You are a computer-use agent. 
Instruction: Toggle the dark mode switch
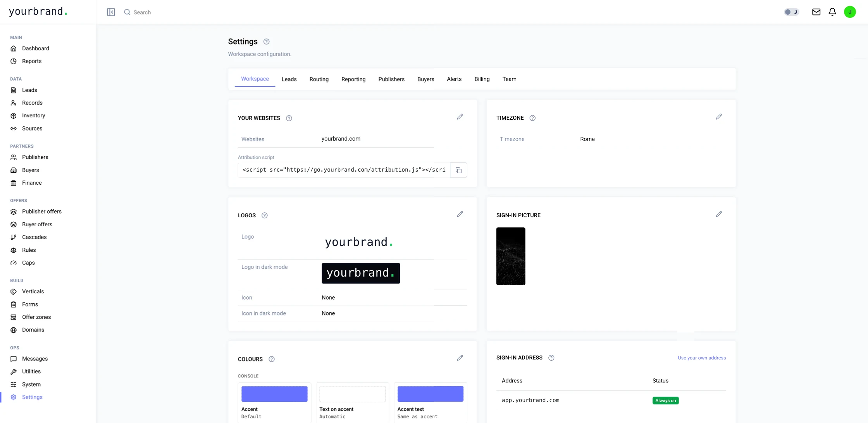pyautogui.click(x=791, y=12)
